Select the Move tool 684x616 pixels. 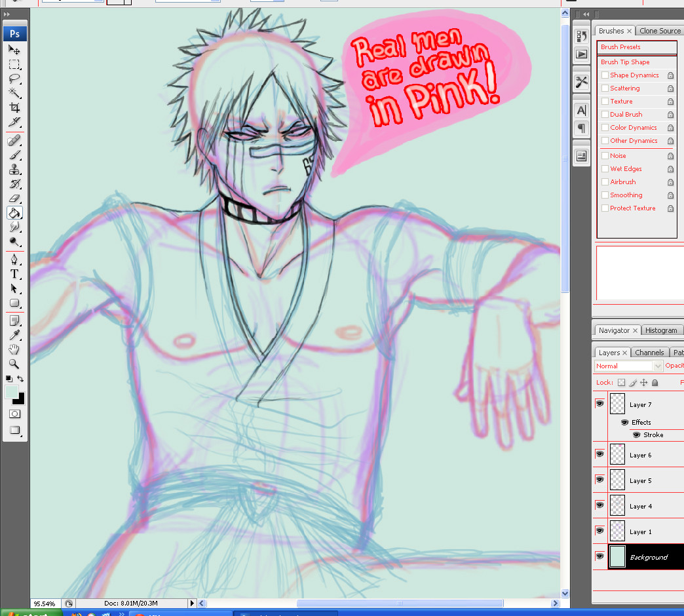[x=14, y=50]
